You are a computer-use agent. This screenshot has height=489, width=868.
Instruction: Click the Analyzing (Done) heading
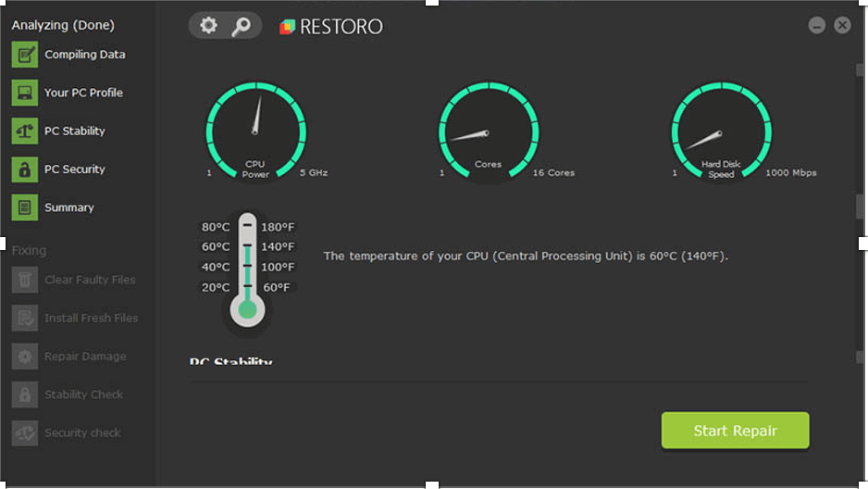click(63, 25)
